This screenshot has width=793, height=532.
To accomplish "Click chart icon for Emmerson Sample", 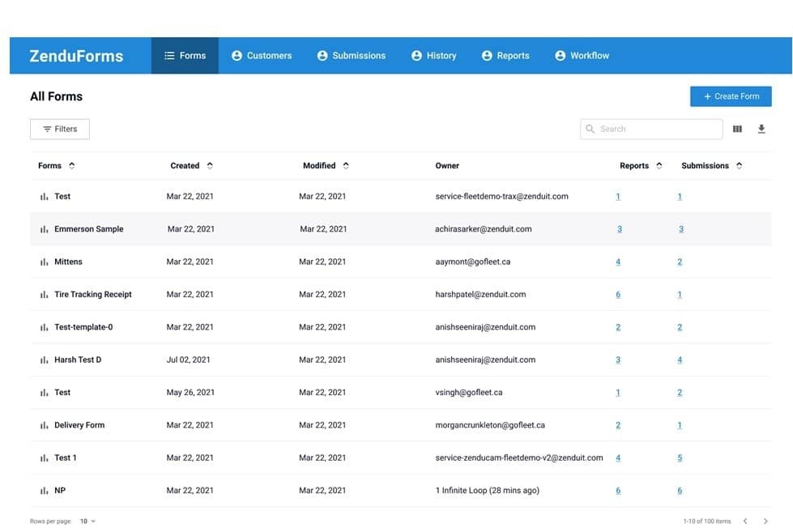I will pyautogui.click(x=44, y=229).
